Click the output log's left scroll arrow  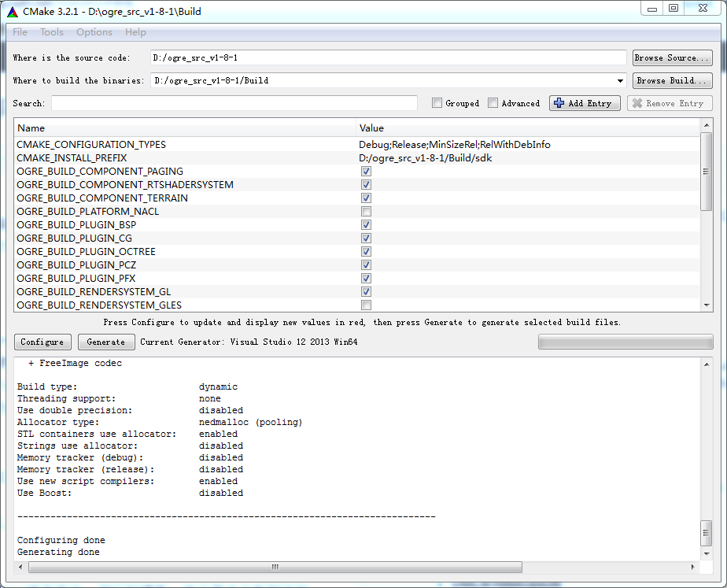(x=20, y=567)
